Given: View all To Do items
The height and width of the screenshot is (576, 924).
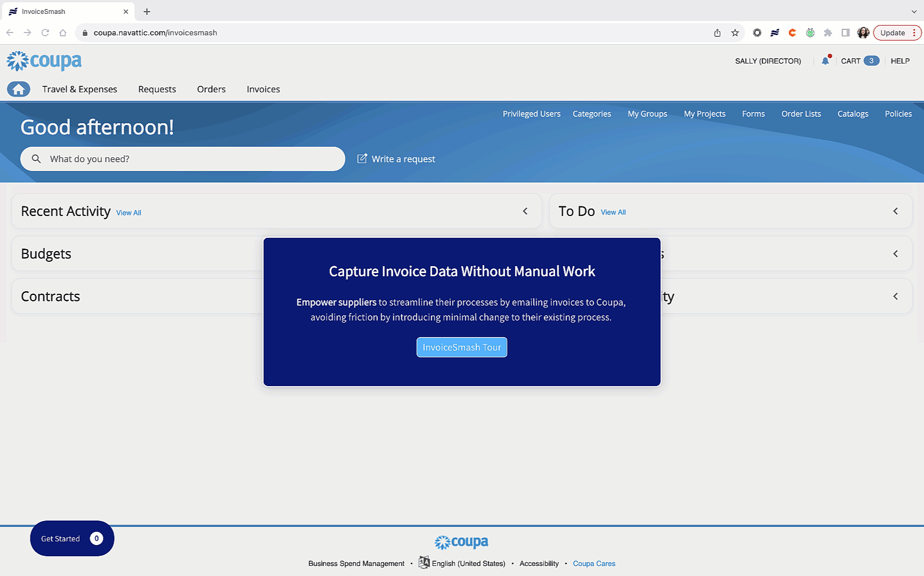Looking at the screenshot, I should pyautogui.click(x=613, y=212).
